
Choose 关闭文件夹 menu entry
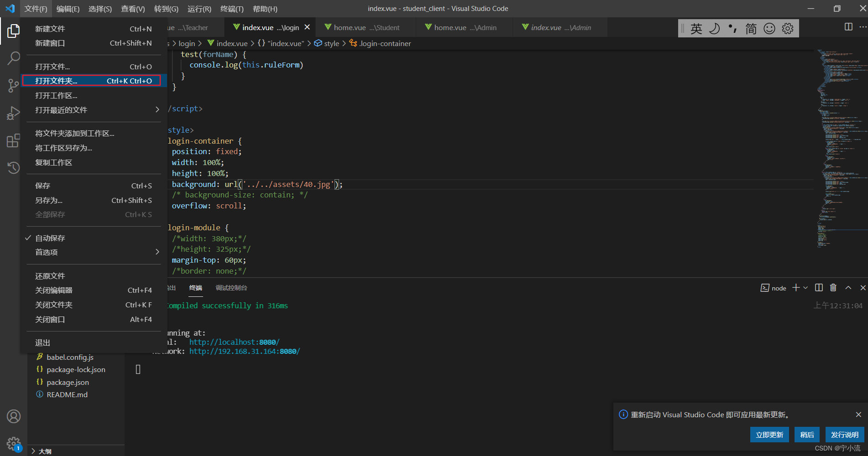[94, 305]
